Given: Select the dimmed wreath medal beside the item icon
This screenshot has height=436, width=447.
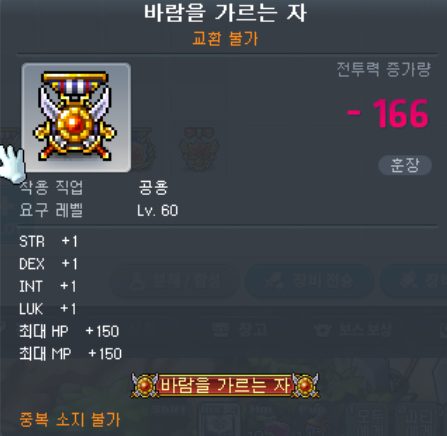Looking at the screenshot, I should coord(143,148).
